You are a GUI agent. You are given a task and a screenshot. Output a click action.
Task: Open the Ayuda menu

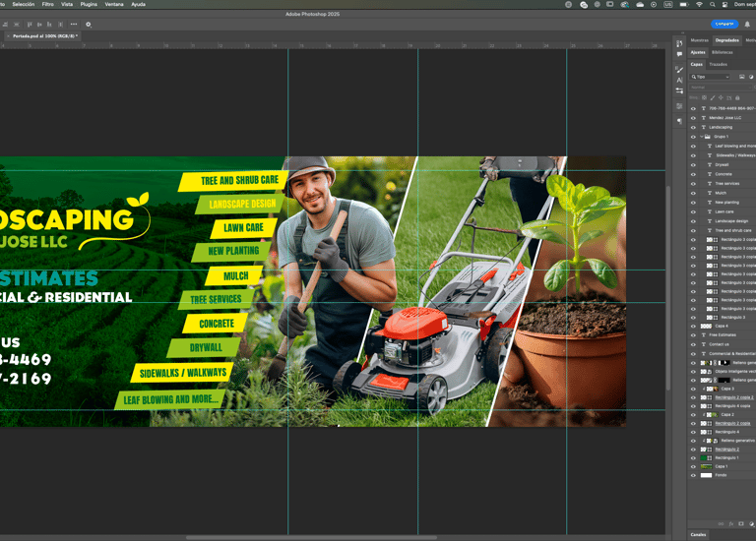(x=139, y=4)
